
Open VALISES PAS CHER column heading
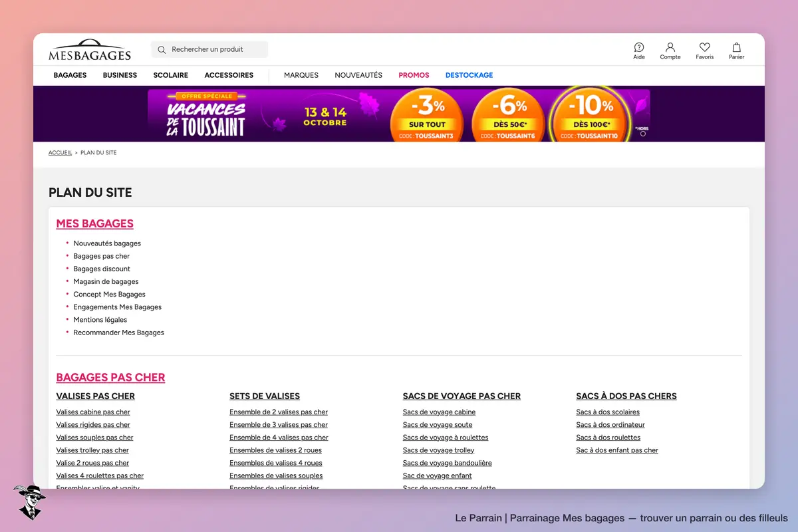96,396
